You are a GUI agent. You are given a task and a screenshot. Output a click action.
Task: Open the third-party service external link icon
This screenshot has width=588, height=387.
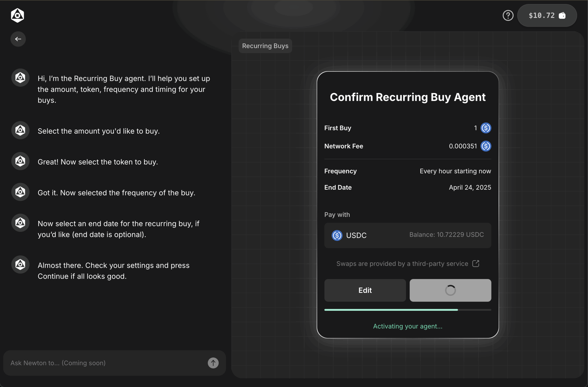(x=476, y=263)
